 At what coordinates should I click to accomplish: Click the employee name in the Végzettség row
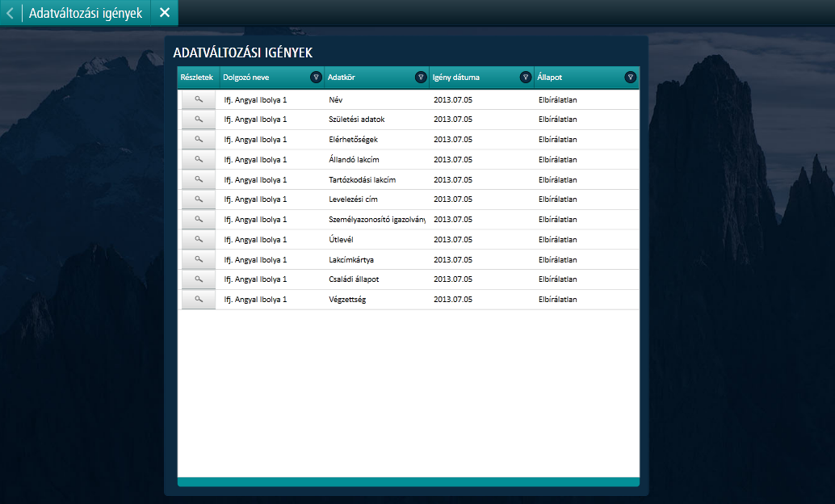(x=255, y=300)
